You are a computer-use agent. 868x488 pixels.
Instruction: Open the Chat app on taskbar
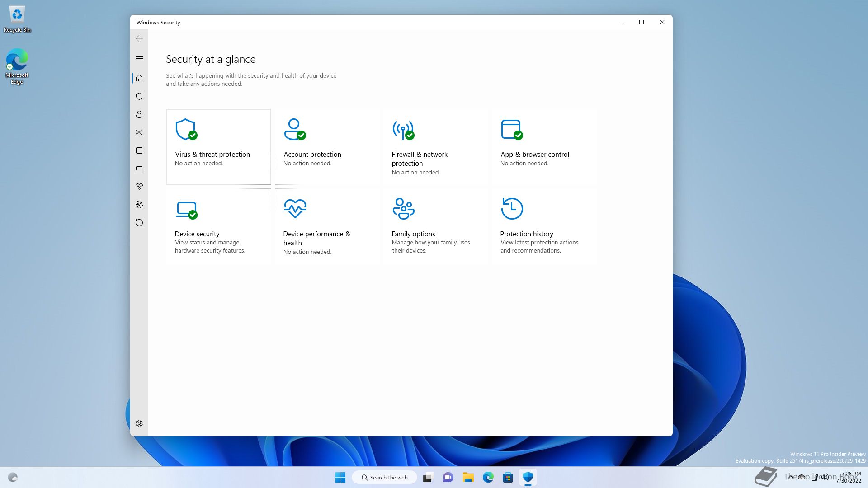tap(448, 477)
